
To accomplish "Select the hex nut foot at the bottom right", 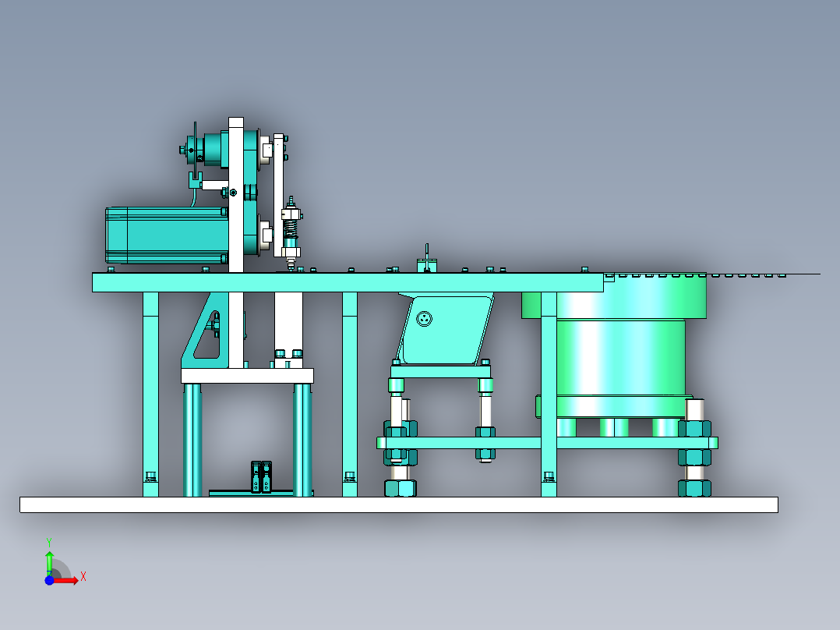I will 694,488.
